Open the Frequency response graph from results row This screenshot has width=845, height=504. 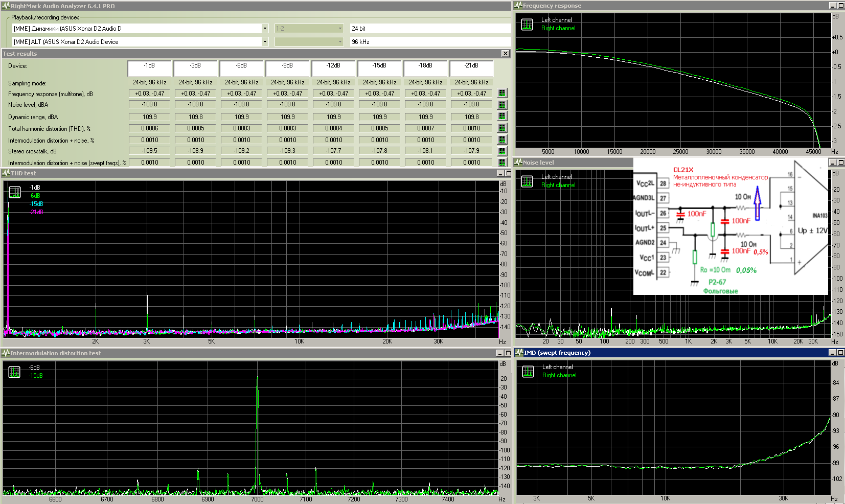[x=502, y=93]
